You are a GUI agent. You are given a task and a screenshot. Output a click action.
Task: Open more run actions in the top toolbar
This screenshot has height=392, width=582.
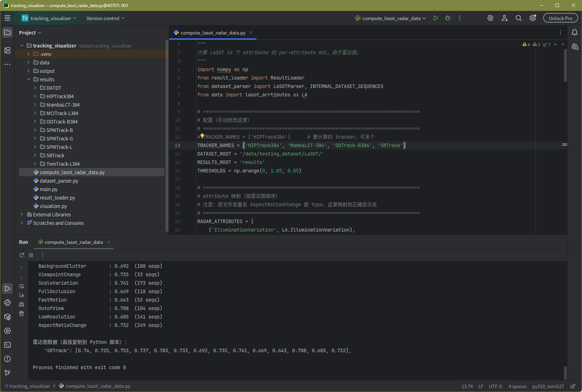click(460, 18)
